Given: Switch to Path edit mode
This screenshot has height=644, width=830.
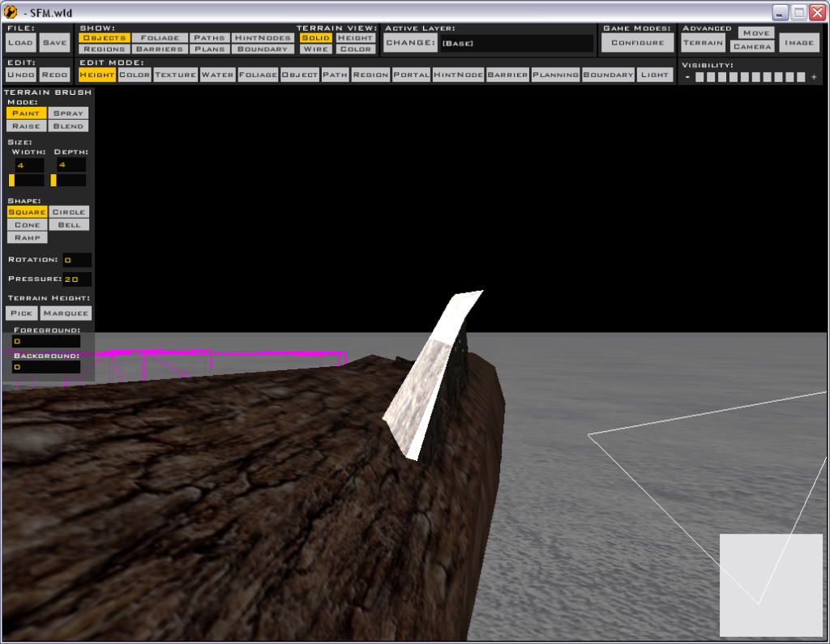Looking at the screenshot, I should pos(335,75).
